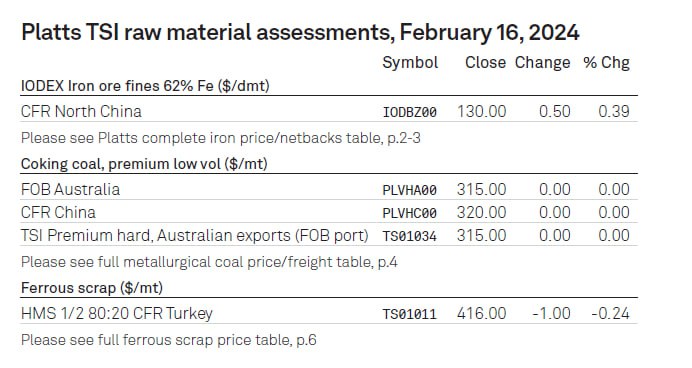Click the 416.00 close price value
The height and width of the screenshot is (368, 692).
(481, 313)
